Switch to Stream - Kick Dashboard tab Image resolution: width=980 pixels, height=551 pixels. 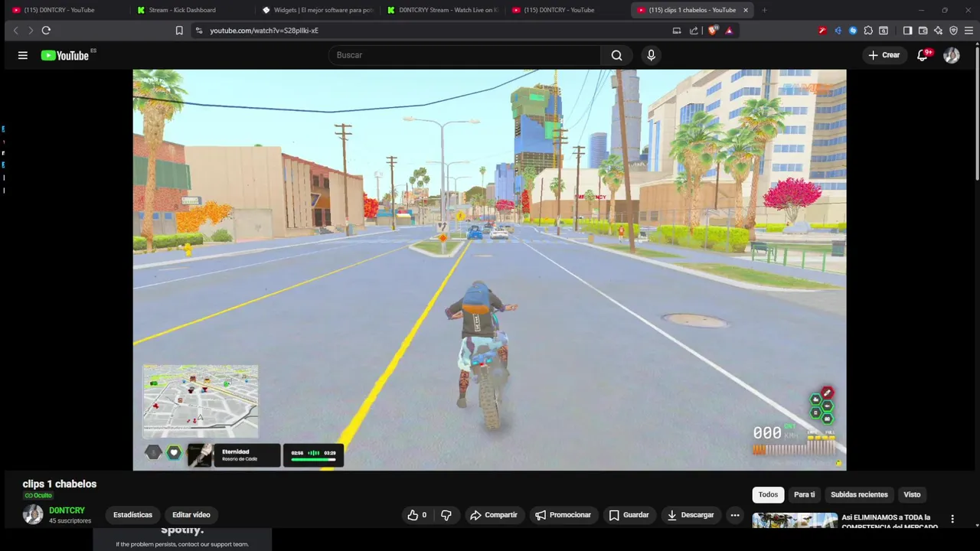190,10
